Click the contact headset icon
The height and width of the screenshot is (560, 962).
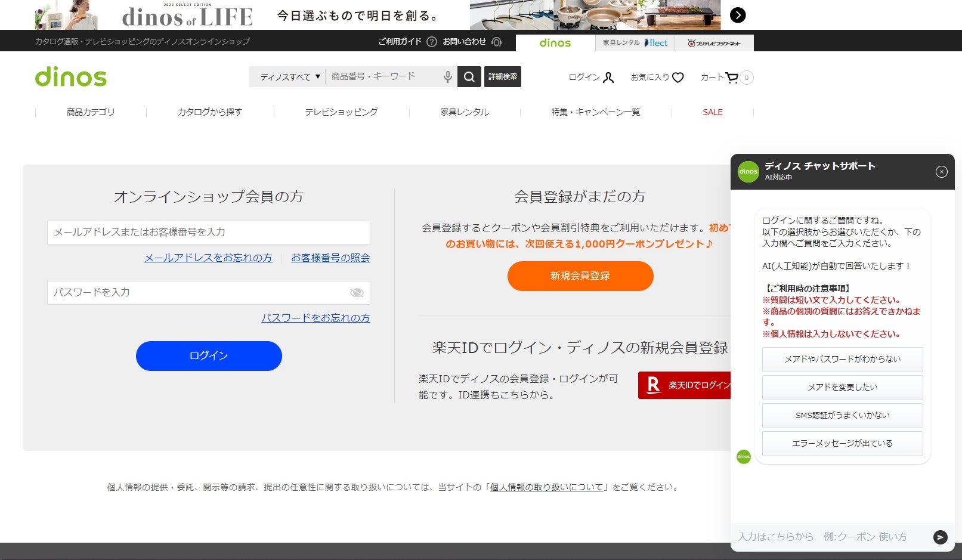pos(496,42)
